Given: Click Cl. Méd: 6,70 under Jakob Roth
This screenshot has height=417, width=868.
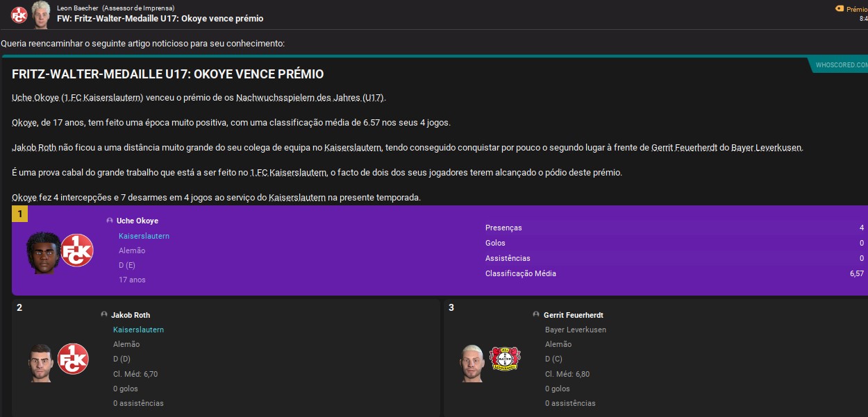Looking at the screenshot, I should pos(135,374).
